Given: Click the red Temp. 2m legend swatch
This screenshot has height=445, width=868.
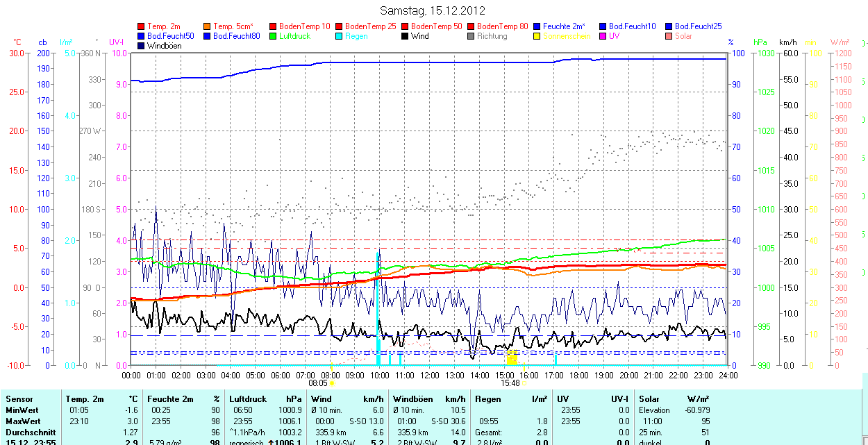Looking at the screenshot, I should [x=142, y=26].
